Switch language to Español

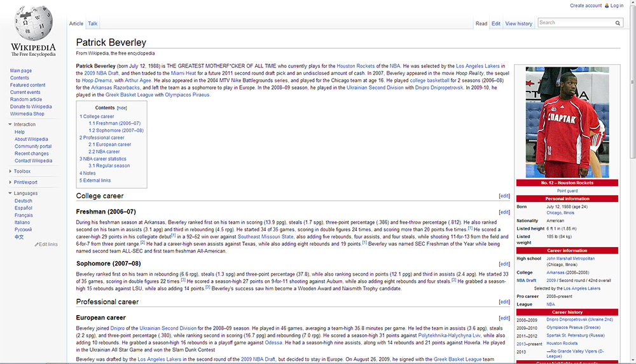click(x=23, y=208)
